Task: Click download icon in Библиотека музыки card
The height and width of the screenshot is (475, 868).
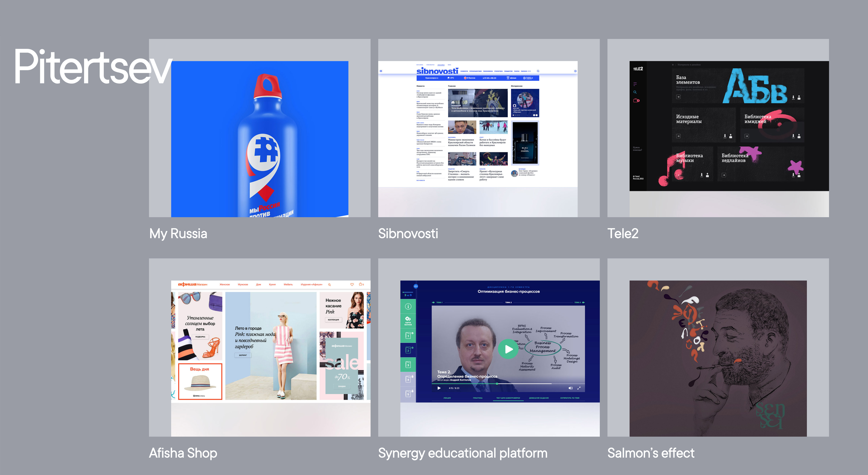Action: [x=702, y=175]
